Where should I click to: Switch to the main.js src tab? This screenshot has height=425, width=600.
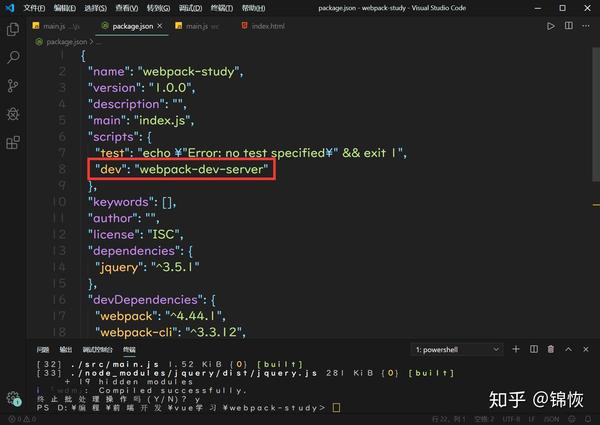pos(197,26)
